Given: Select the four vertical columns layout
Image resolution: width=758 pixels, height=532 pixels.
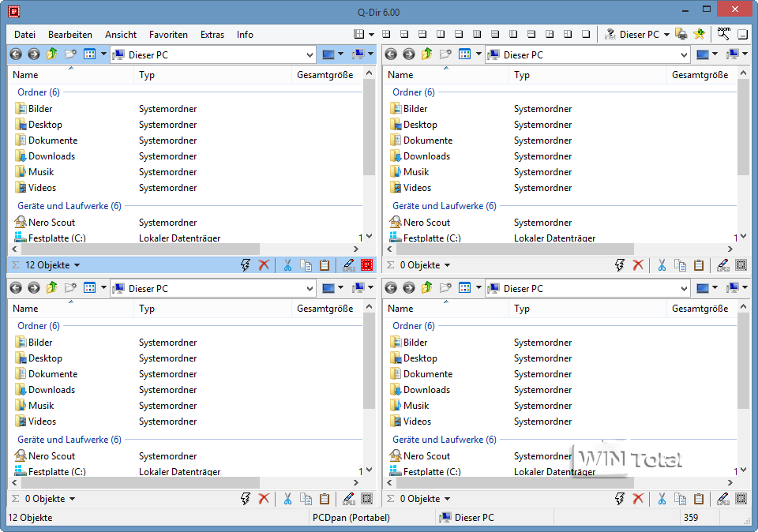Looking at the screenshot, I should 477,34.
